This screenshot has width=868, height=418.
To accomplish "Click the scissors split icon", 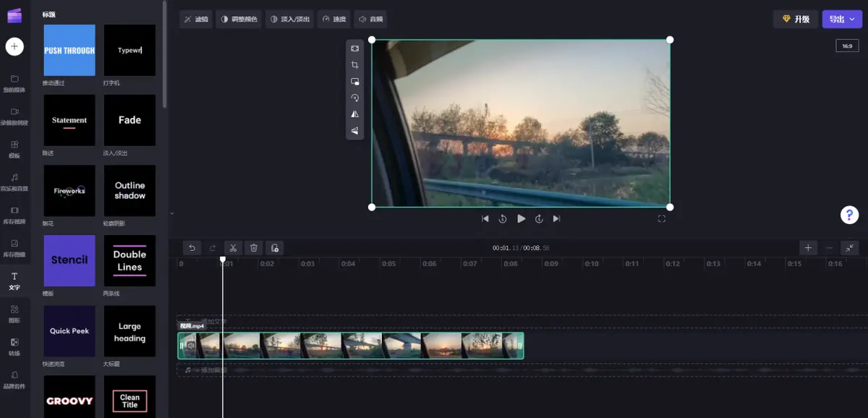I will pos(233,248).
